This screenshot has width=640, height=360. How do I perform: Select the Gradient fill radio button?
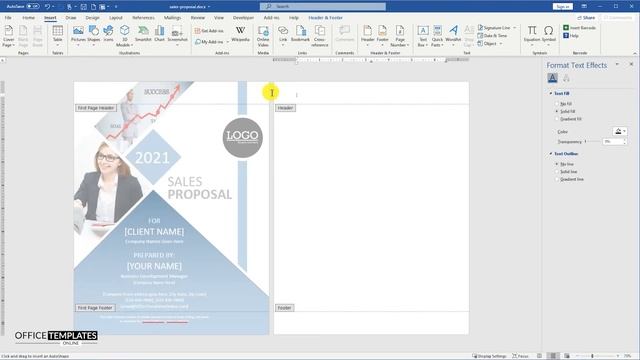[x=557, y=119]
